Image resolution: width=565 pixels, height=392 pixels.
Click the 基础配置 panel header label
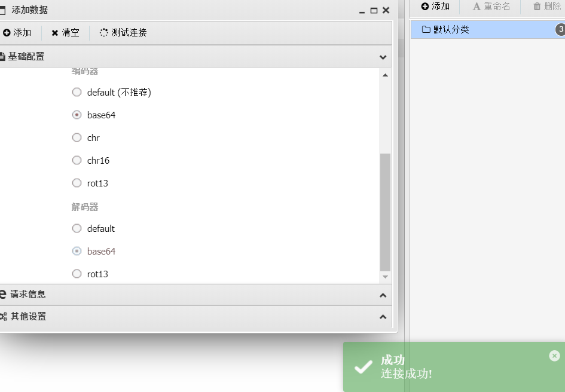tap(26, 57)
